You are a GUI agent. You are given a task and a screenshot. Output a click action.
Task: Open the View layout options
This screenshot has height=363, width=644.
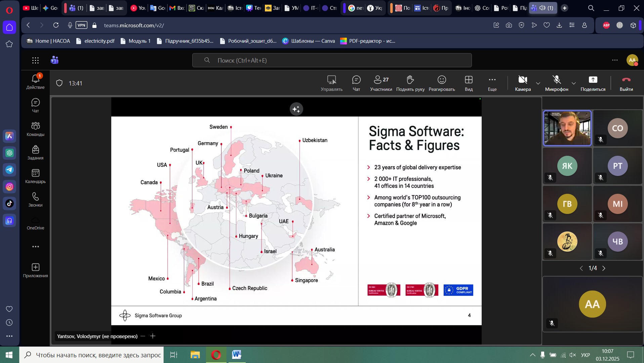coord(469,83)
